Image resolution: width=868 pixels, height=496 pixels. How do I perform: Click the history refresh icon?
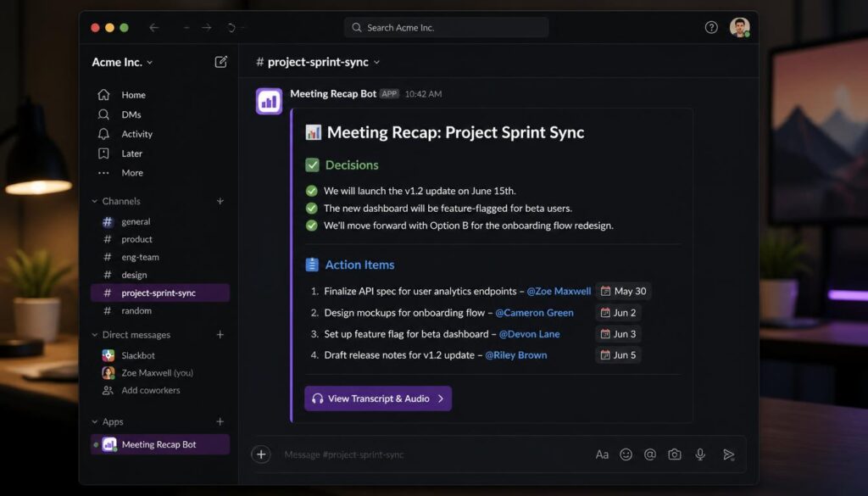click(x=231, y=27)
